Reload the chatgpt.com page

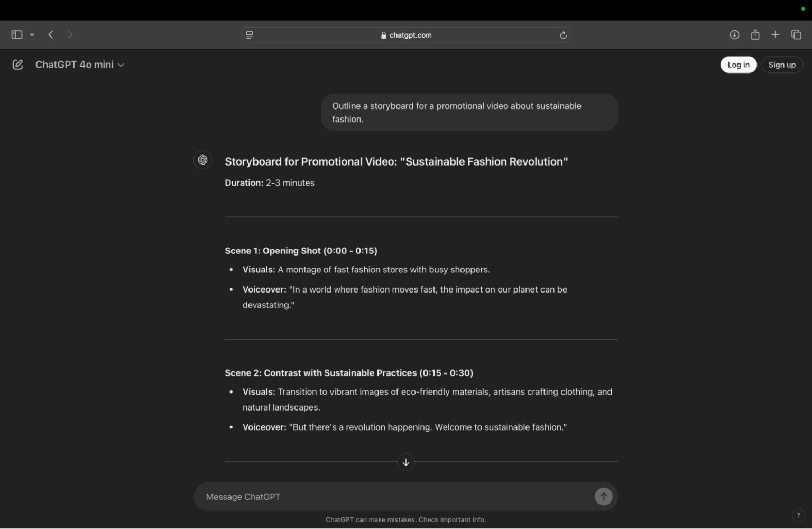[563, 35]
